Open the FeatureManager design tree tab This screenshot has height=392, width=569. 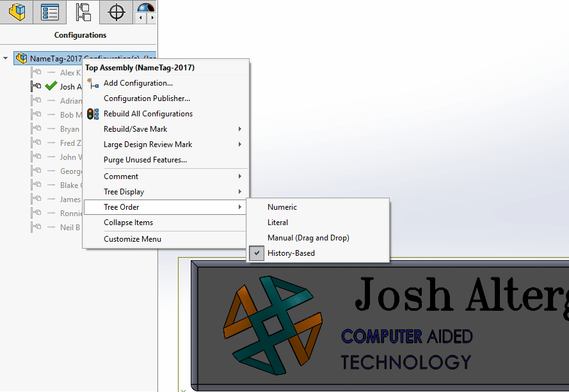(x=17, y=12)
